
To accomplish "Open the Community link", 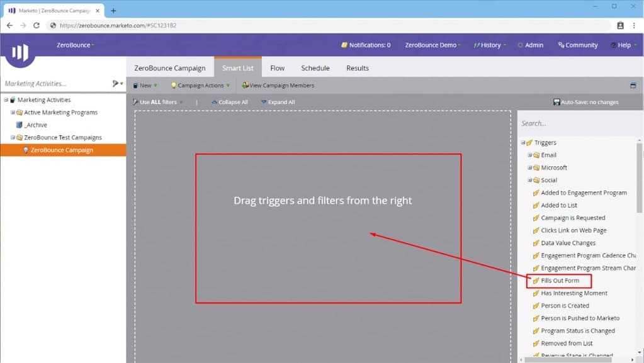I will point(577,45).
